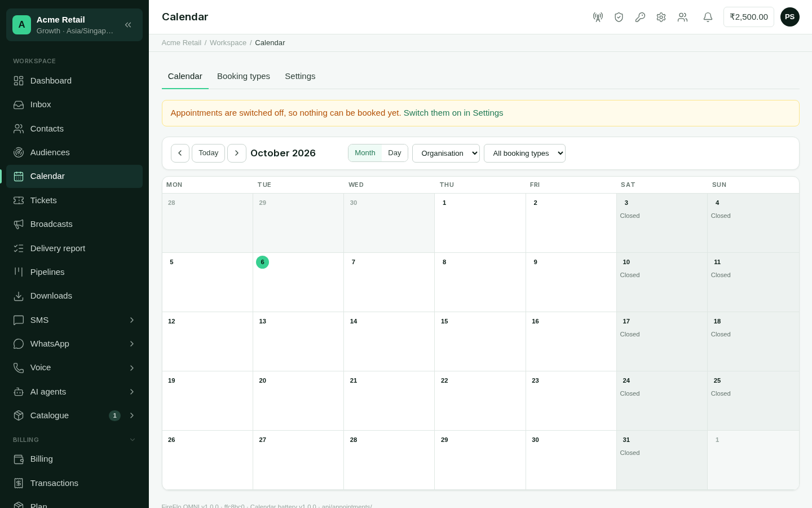The image size is (812, 508).
Task: Select the Calendar tab
Action: click(x=185, y=76)
